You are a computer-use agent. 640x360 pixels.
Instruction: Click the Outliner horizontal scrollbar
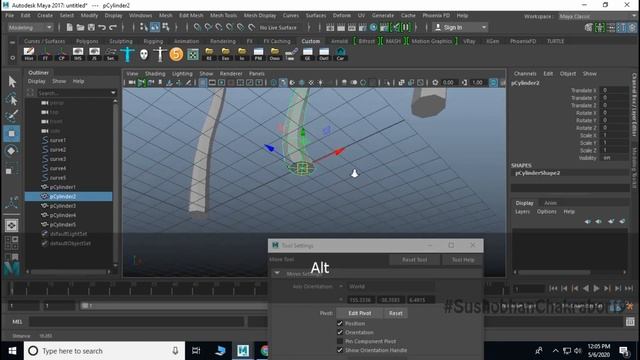(69, 271)
